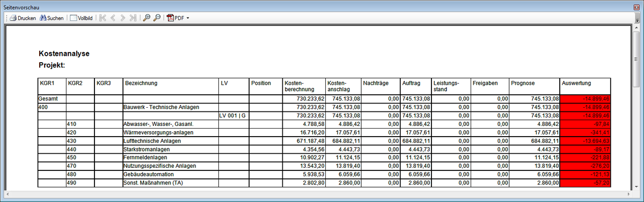The width and height of the screenshot is (644, 202).
Task: Switch to Vollbild fullscreen view
Action: point(82,18)
